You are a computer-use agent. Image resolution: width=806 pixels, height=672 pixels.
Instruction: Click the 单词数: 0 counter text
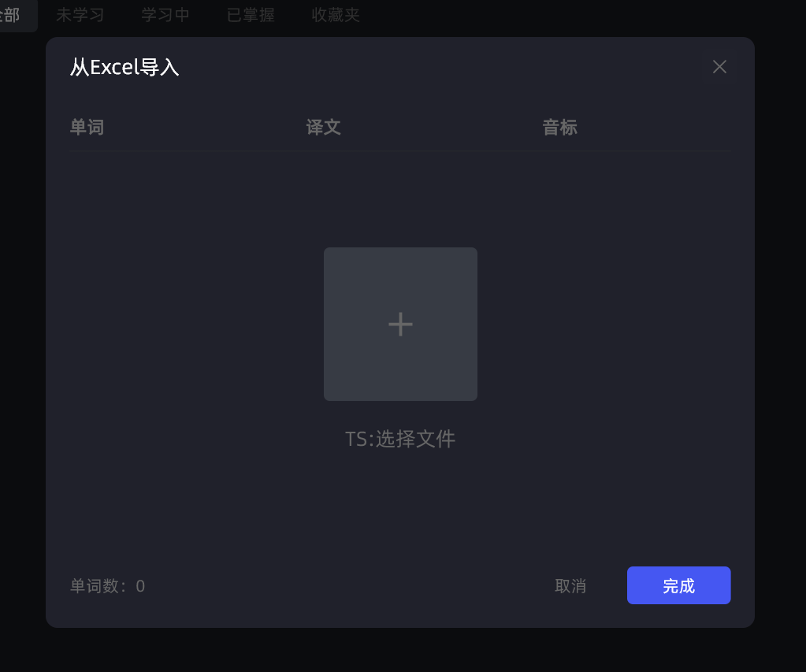(x=107, y=585)
